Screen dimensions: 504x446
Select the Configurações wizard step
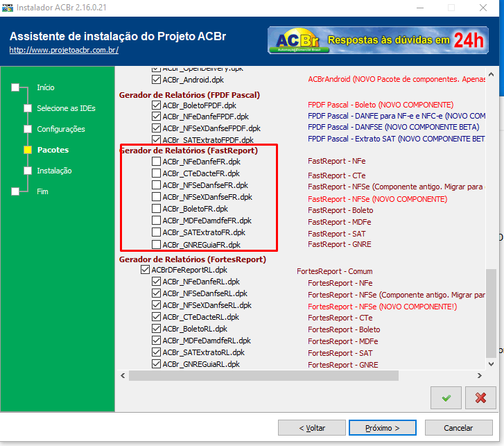61,129
